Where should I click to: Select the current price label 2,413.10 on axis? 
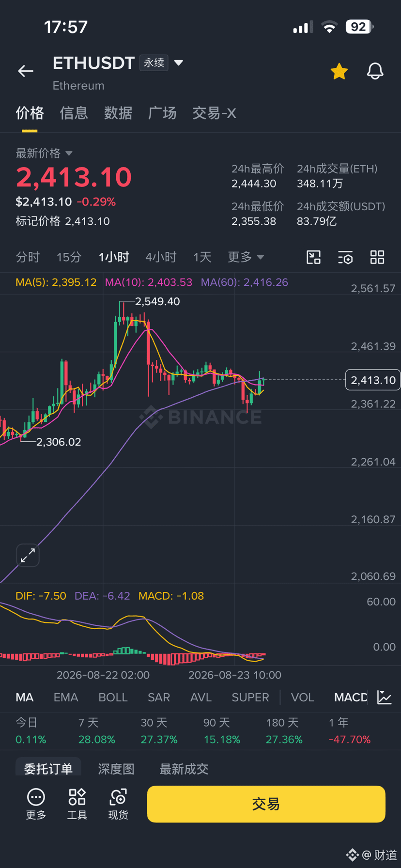point(373,380)
